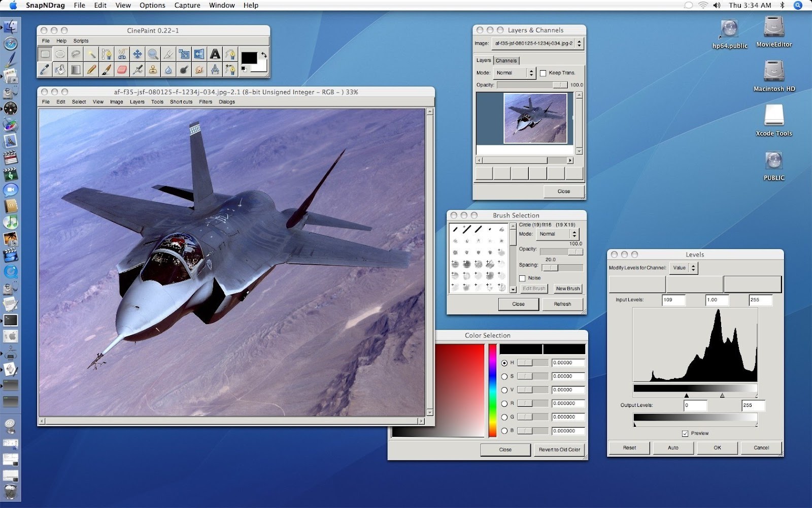
Task: Select the Magic Wand tool
Action: coord(91,54)
